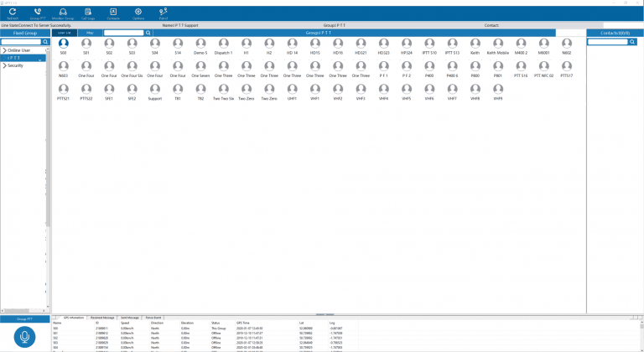This screenshot has width=644, height=352.
Task: Click the user list search field
Action: pos(123,33)
